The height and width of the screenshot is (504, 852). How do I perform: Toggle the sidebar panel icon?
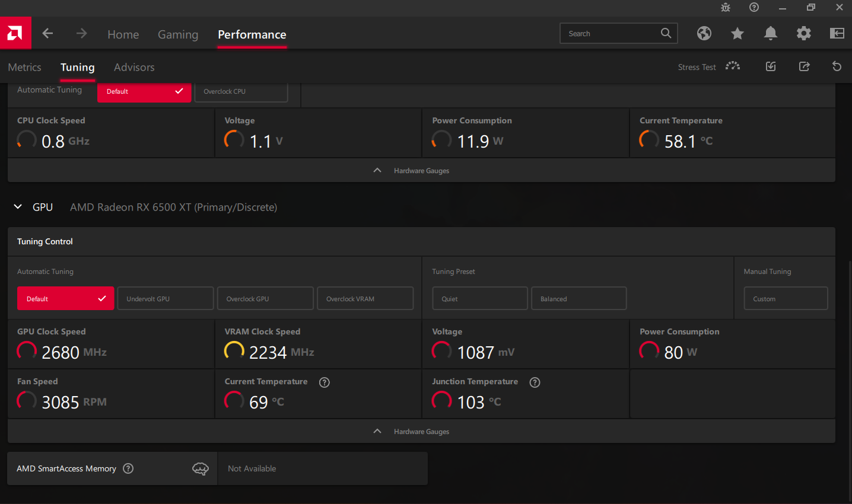click(837, 33)
